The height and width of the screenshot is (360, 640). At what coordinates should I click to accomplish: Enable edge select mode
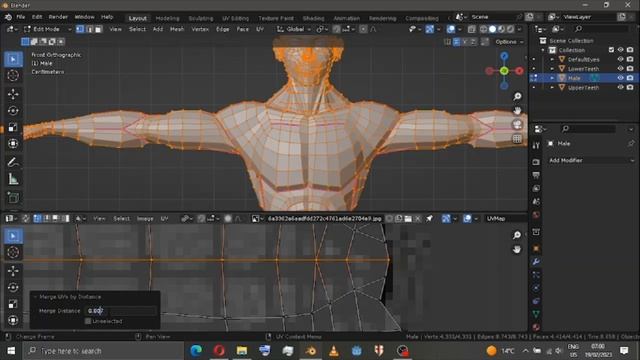[89, 29]
